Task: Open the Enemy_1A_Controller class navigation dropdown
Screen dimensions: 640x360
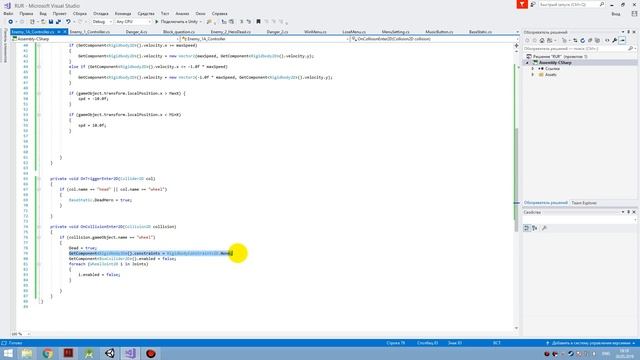Action: coord(264,39)
